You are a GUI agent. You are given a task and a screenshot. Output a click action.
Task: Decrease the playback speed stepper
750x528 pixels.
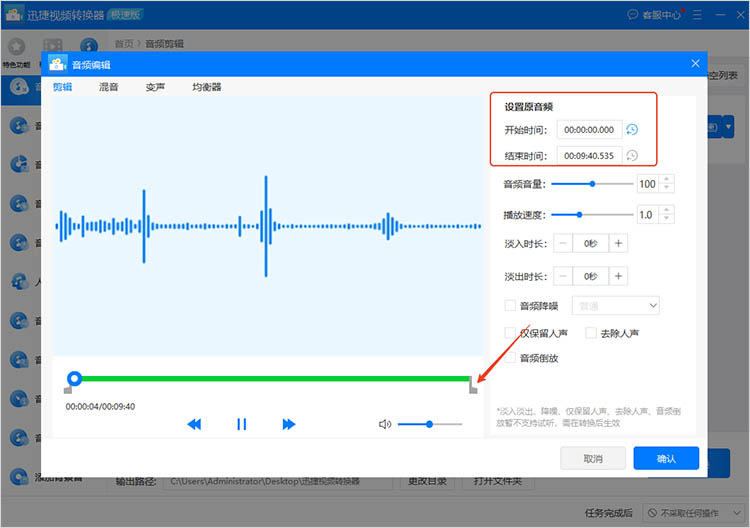[x=667, y=219]
